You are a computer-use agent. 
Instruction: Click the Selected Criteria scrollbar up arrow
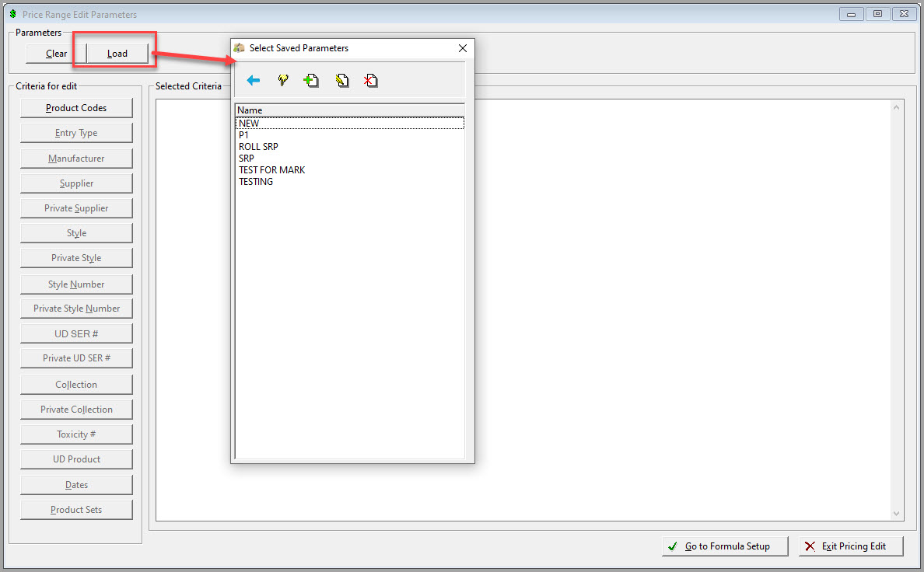tap(896, 107)
